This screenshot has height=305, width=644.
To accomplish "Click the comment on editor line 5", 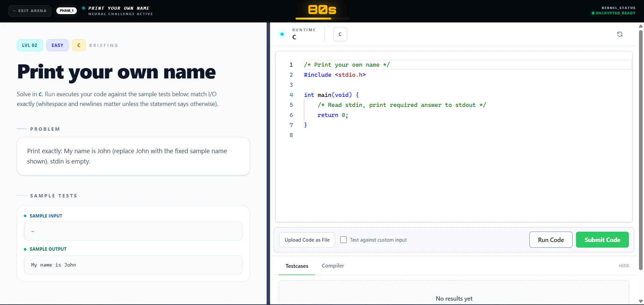I will [x=402, y=105].
